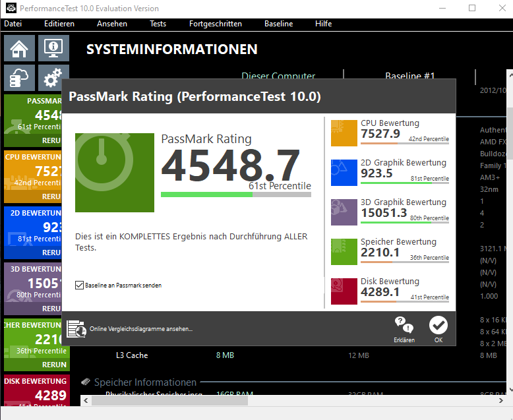Screen dimensions: 513x420
Task: Click the 8 MB value for Dieser Computer
Action: pyautogui.click(x=225, y=355)
